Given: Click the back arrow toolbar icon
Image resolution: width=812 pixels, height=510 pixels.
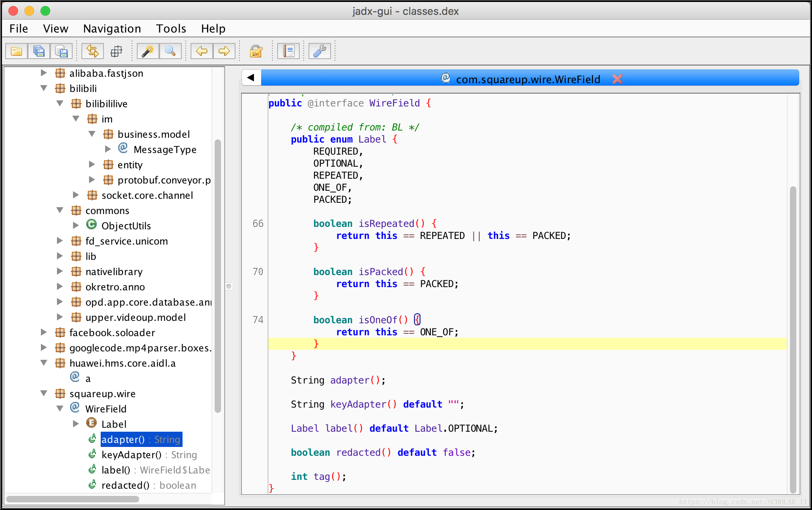Looking at the screenshot, I should click(201, 51).
